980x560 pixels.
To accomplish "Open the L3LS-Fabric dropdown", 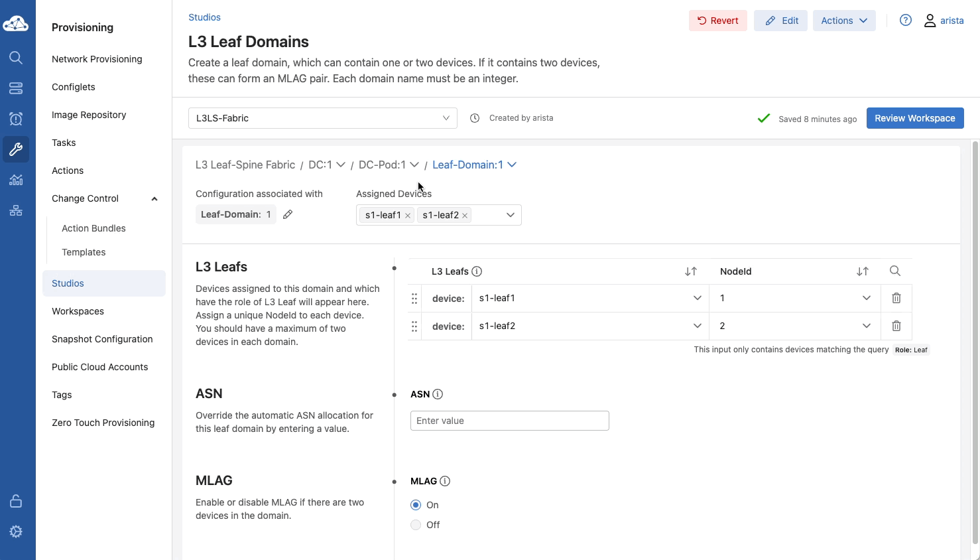I will click(x=322, y=118).
